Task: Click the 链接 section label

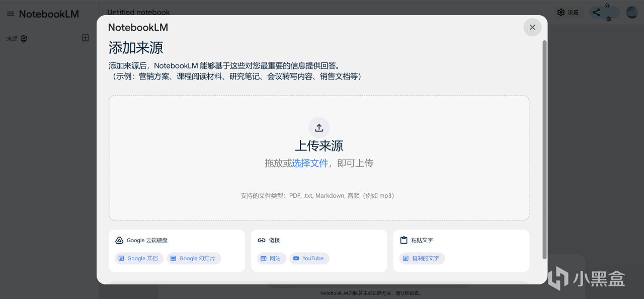Action: [274, 240]
